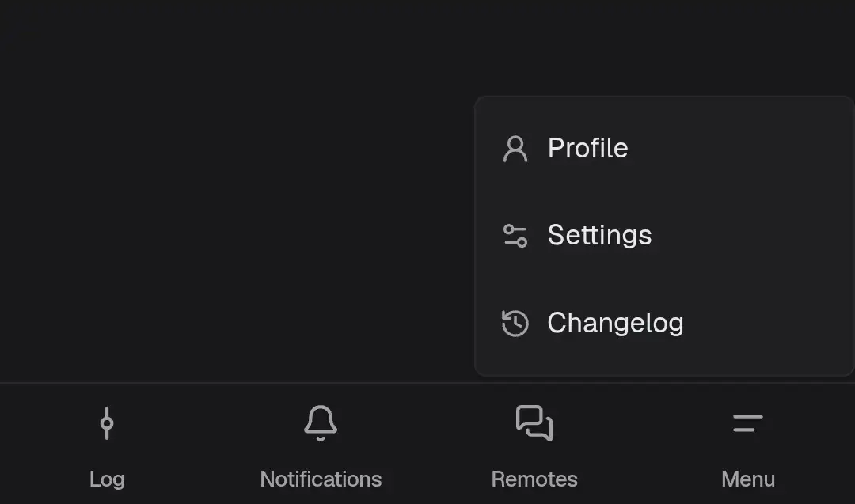Switch to the Log tab label
The image size is (855, 504).
coord(107,479)
